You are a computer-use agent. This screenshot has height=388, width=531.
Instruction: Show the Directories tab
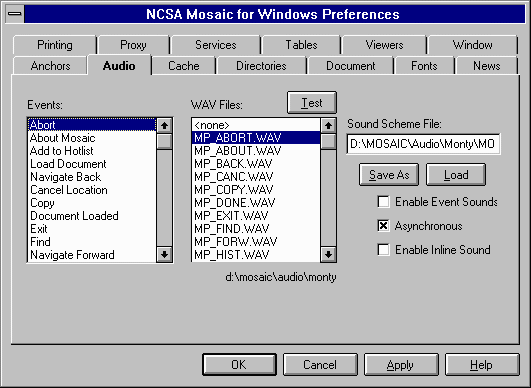pos(261,66)
